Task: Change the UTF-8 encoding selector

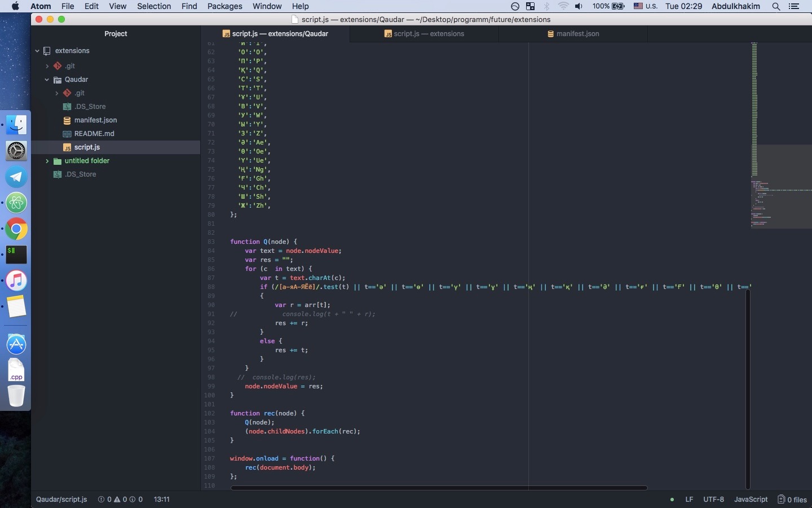Action: pos(713,500)
